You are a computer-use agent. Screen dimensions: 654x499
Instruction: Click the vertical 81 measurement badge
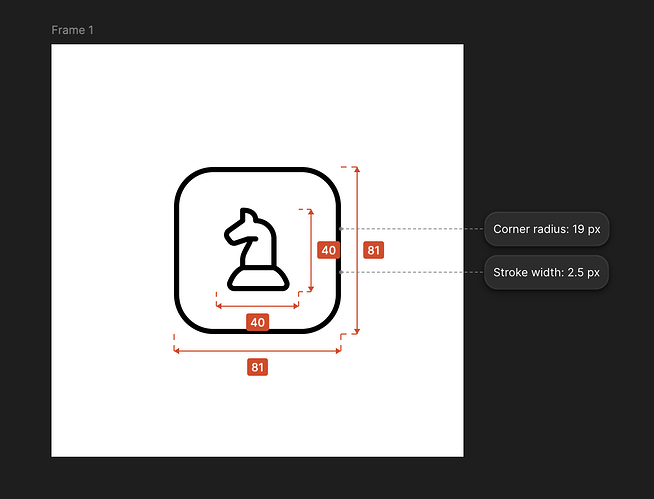click(x=373, y=250)
